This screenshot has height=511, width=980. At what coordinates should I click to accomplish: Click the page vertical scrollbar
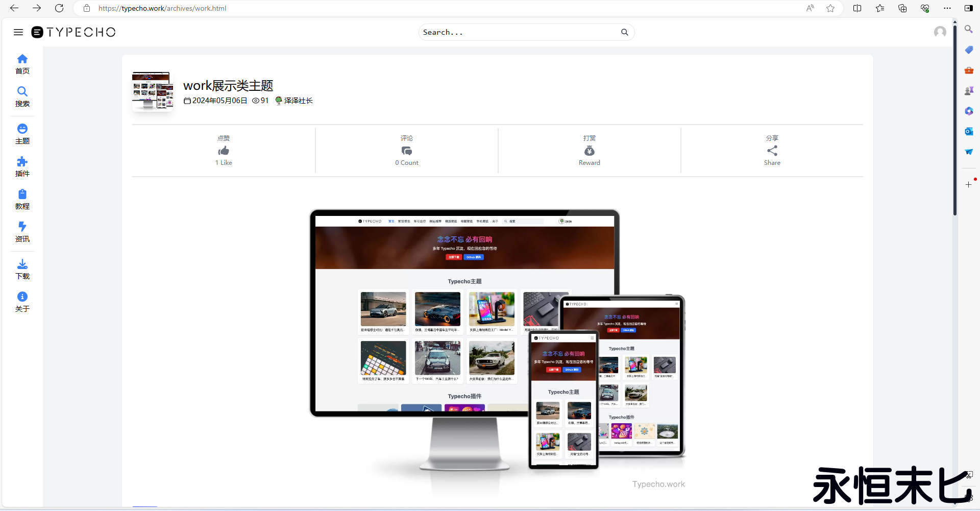pos(954,117)
